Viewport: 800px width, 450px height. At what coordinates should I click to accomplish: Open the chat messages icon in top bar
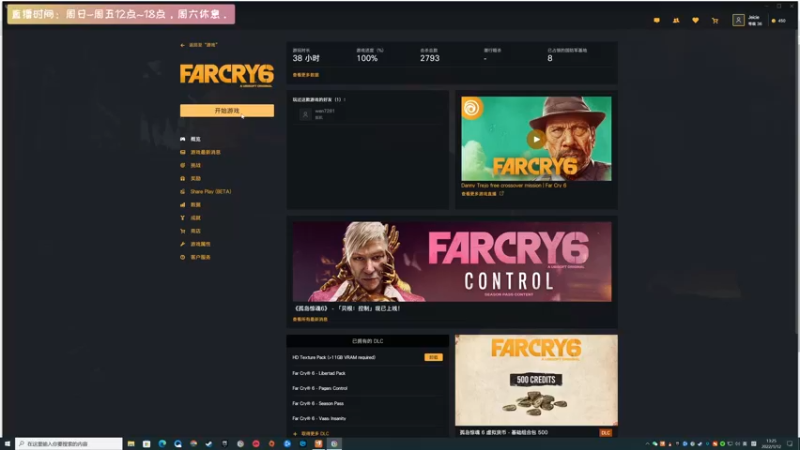click(657, 20)
